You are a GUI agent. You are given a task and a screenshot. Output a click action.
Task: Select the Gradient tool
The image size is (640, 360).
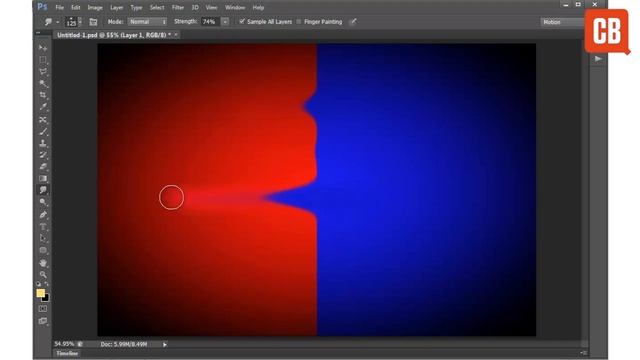click(43, 178)
